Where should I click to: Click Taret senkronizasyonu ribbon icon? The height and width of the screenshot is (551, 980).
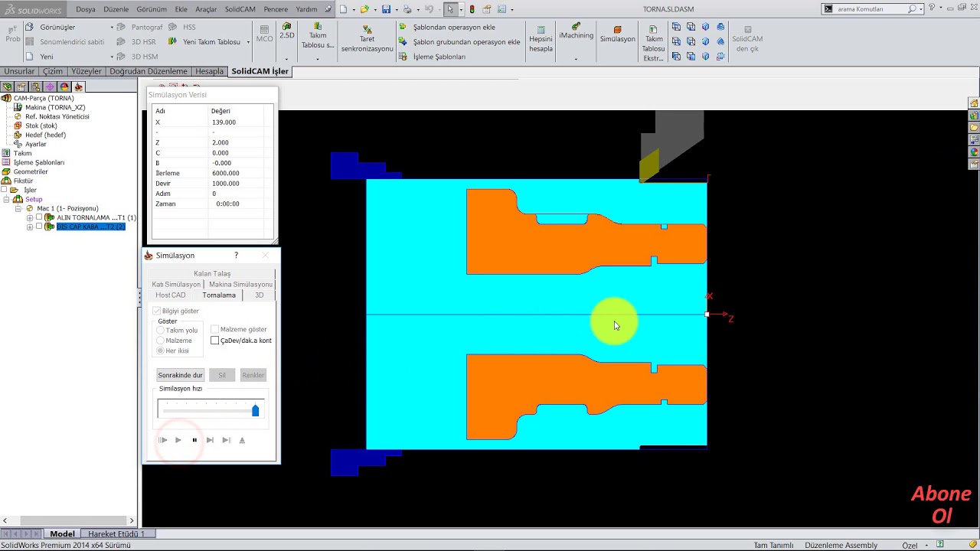tap(367, 38)
